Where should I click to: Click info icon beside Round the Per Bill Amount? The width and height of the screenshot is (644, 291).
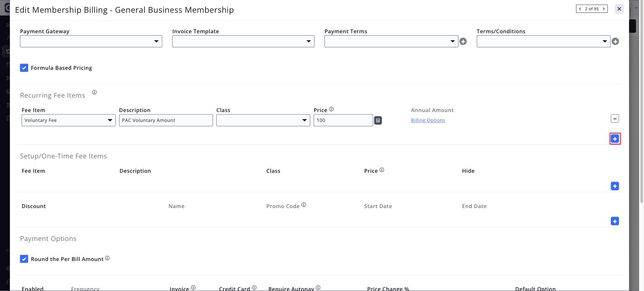pyautogui.click(x=107, y=258)
